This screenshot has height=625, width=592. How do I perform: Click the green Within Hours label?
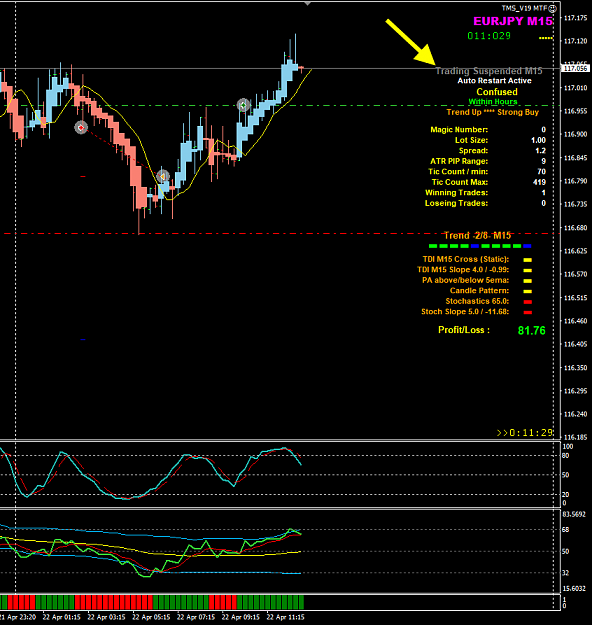point(493,102)
